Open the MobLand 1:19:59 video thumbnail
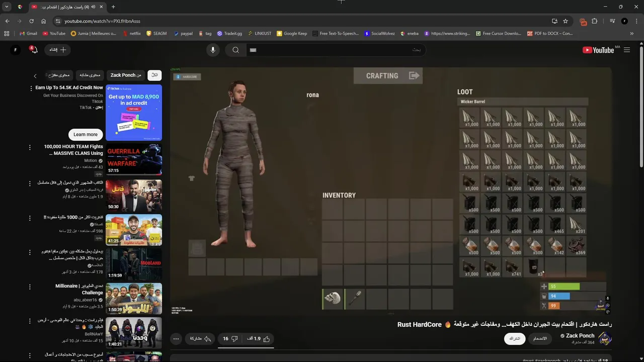This screenshot has height=362, width=644. click(134, 264)
